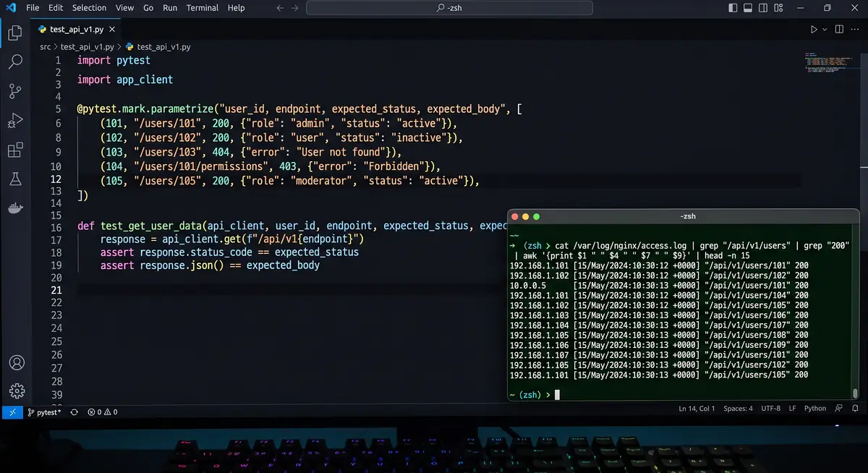Open the View menu
Image resolution: width=868 pixels, height=473 pixels.
[124, 8]
